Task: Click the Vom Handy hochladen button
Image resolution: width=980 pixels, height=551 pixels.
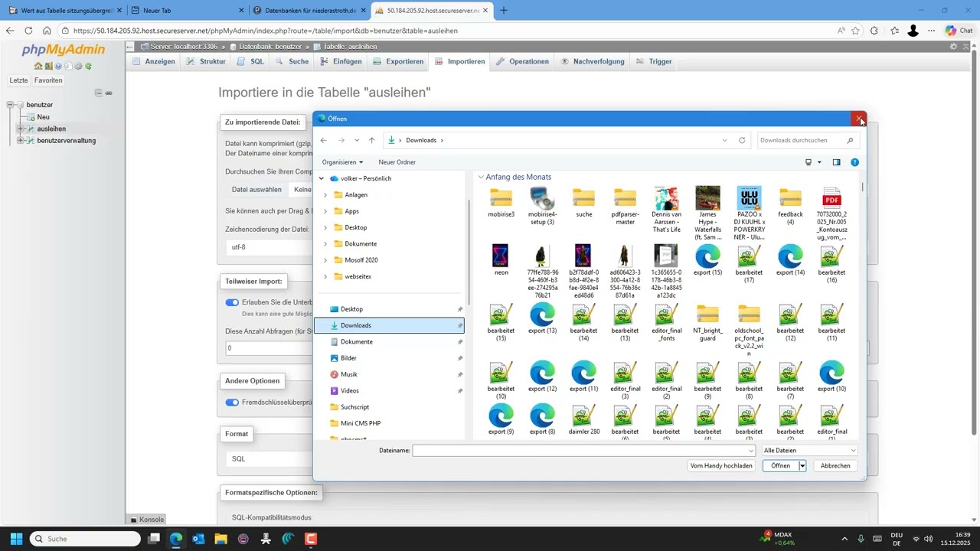Action: pyautogui.click(x=721, y=465)
